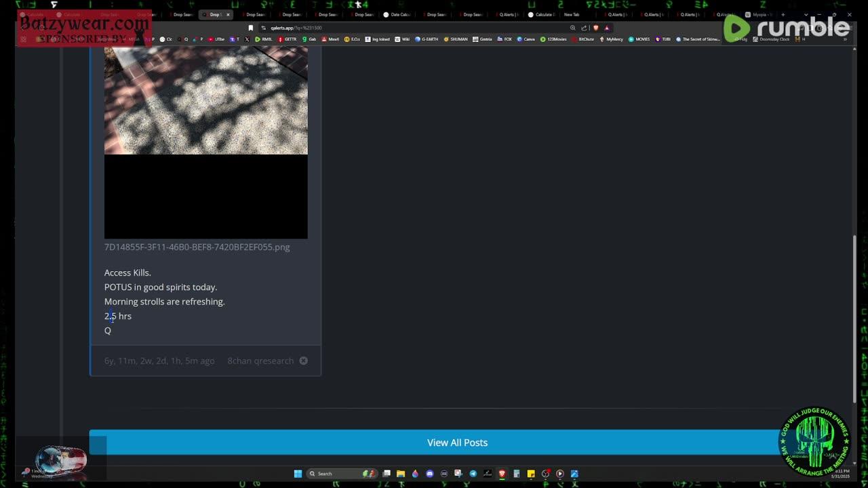Viewport: 868px width, 488px height.
Task: Open the Gmtria bookmark
Action: pos(483,39)
